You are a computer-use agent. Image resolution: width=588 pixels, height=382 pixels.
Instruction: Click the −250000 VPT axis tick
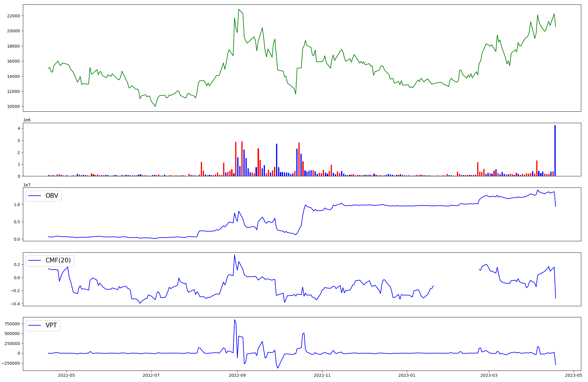pyautogui.click(x=10, y=363)
